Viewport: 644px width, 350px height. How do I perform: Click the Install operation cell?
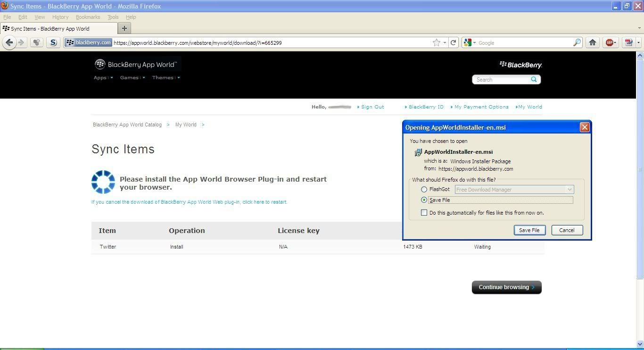(177, 247)
